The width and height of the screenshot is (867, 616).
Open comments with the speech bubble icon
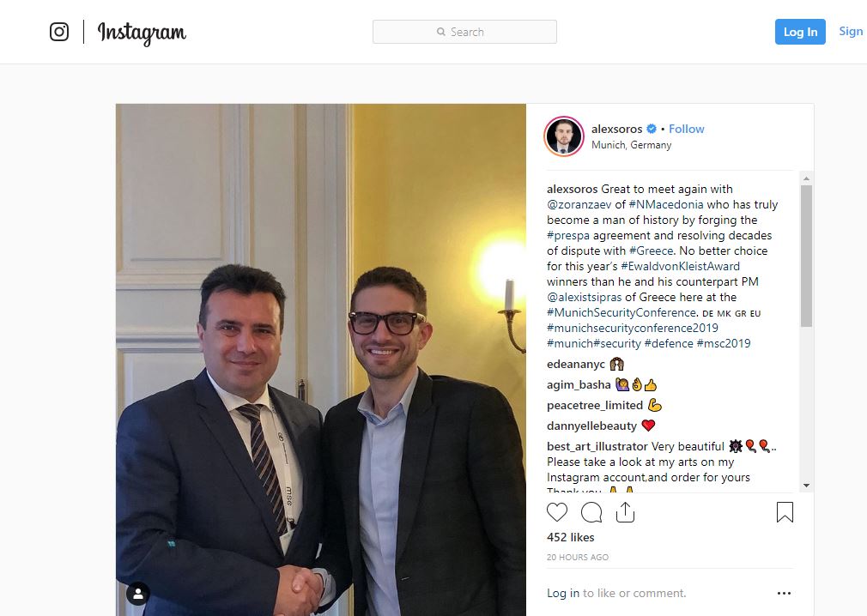591,512
